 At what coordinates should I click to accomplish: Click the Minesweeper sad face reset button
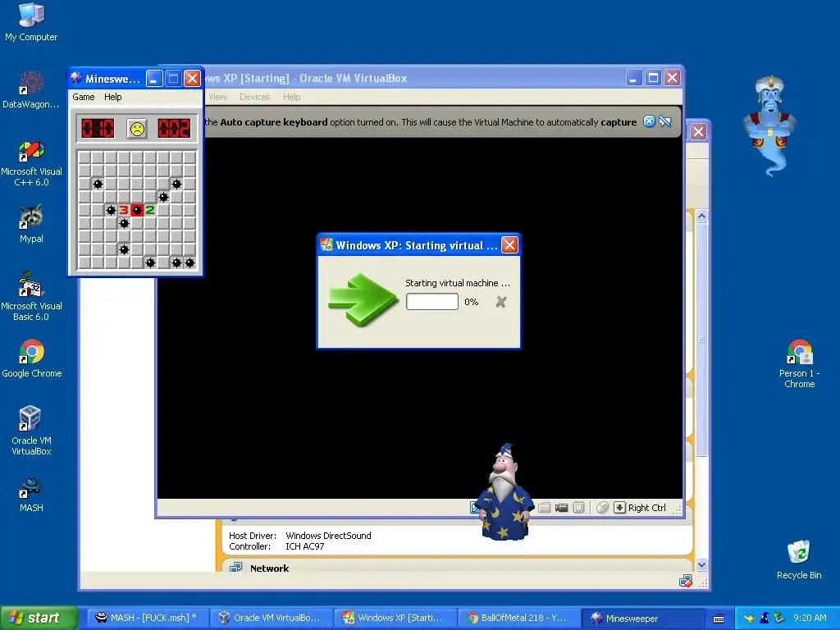[137, 129]
